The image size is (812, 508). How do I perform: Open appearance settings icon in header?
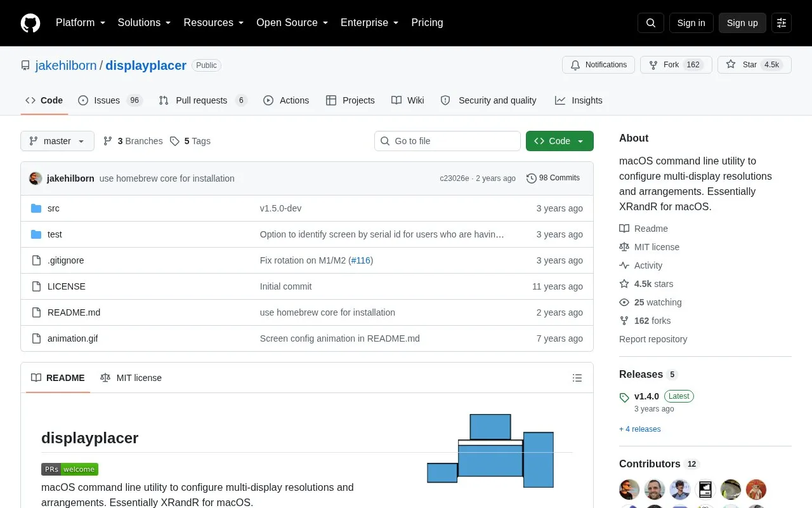pyautogui.click(x=782, y=23)
